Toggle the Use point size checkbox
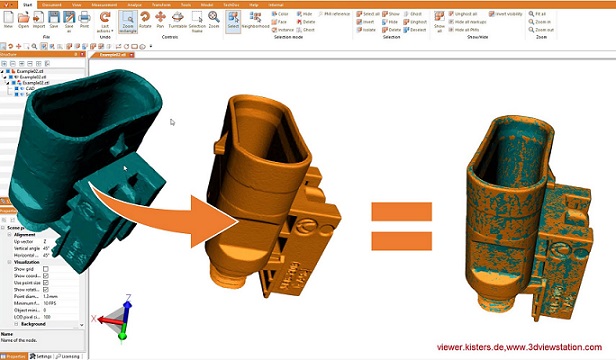Viewport: 616px width, 360px height. click(x=46, y=283)
